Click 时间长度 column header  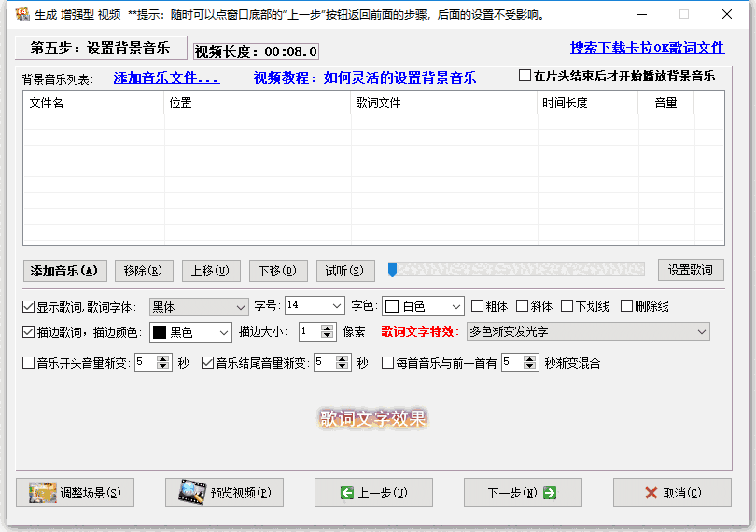[x=588, y=103]
